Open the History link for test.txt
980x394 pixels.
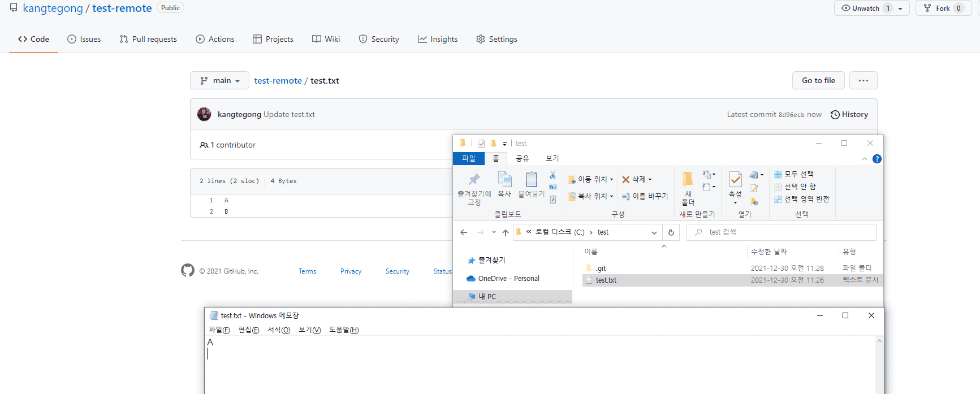pos(849,115)
